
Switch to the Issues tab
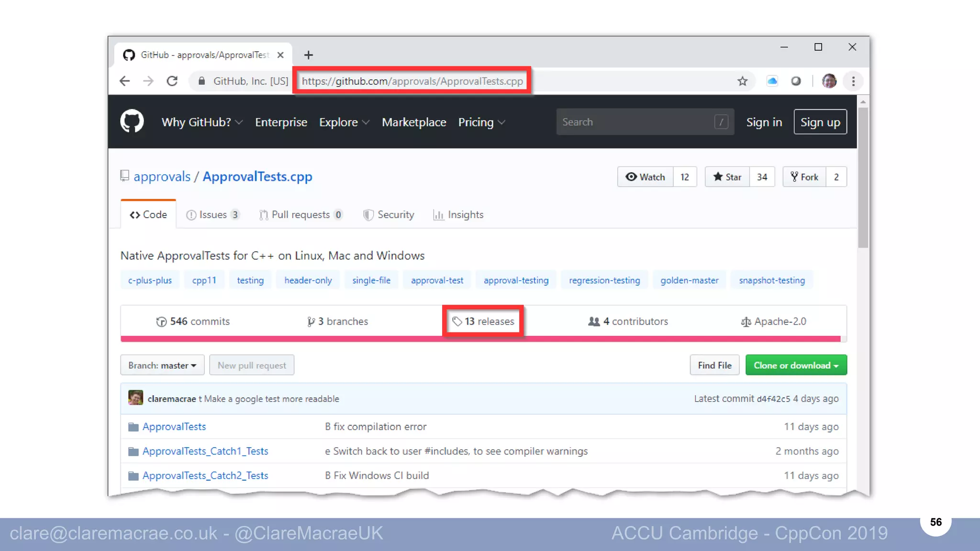click(212, 215)
